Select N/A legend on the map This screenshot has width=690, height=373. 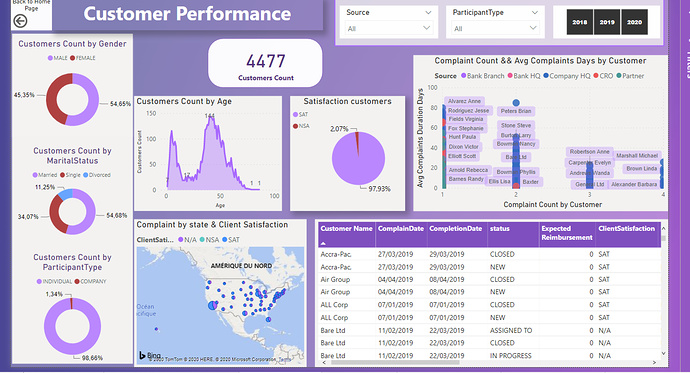(x=187, y=240)
